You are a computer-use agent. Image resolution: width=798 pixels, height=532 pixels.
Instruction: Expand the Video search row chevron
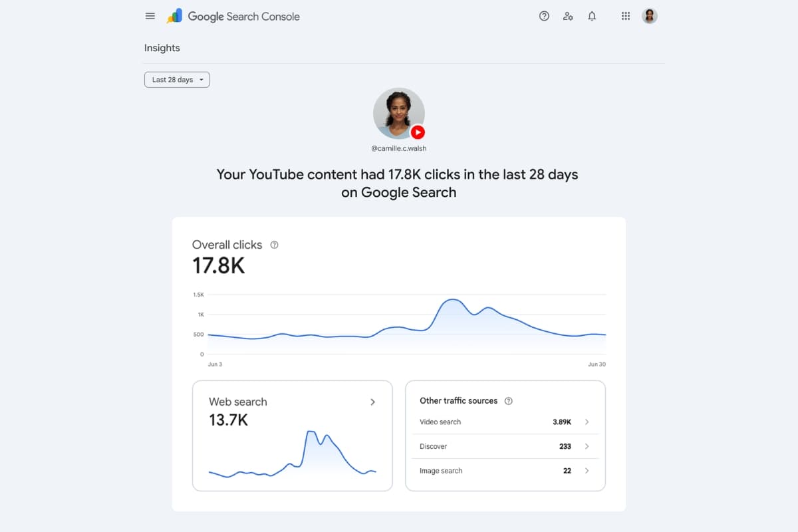tap(587, 422)
